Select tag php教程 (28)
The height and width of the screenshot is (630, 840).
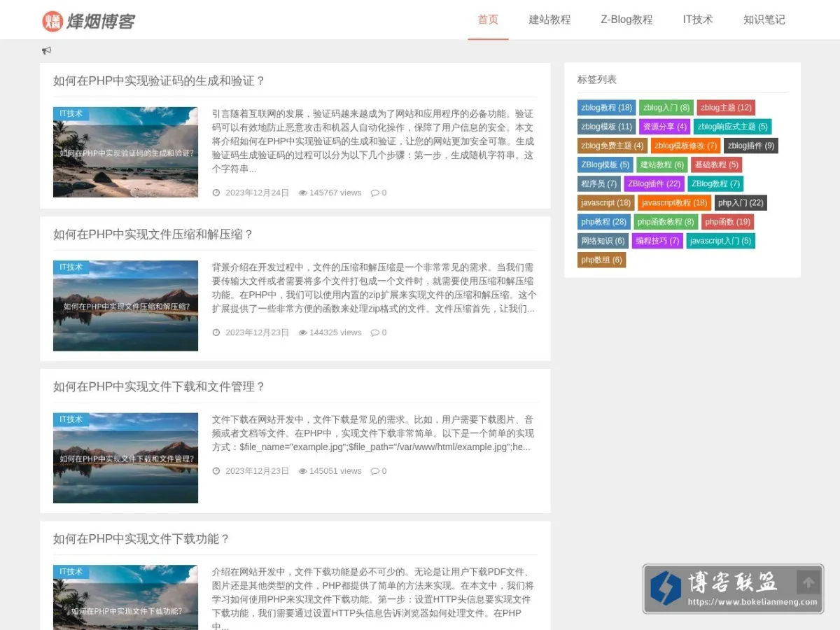pyautogui.click(x=604, y=221)
